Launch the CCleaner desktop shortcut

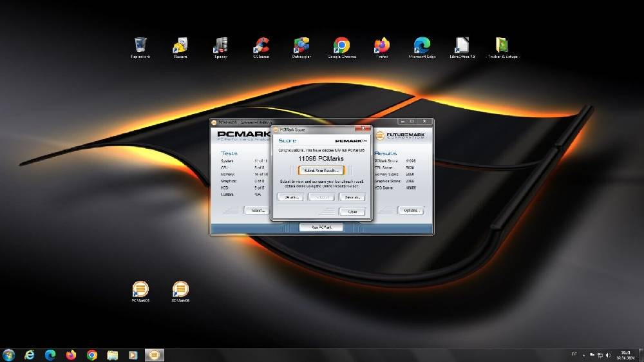click(261, 48)
